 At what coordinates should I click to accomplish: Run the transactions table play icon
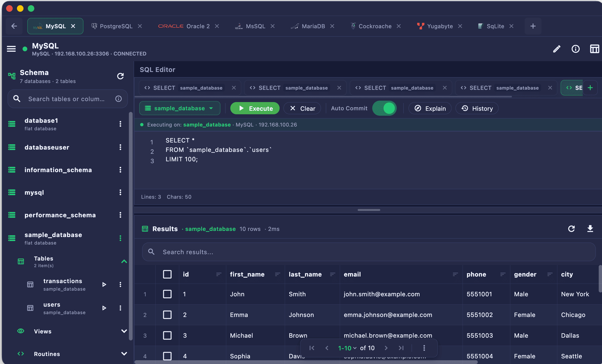104,284
